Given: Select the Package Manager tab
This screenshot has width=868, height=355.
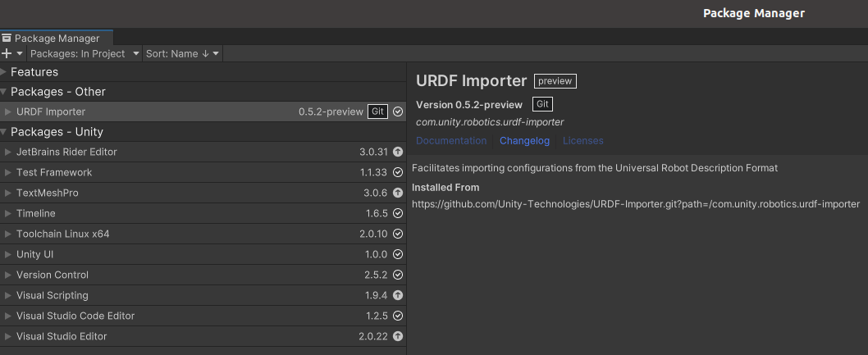Looking at the screenshot, I should click(x=57, y=39).
